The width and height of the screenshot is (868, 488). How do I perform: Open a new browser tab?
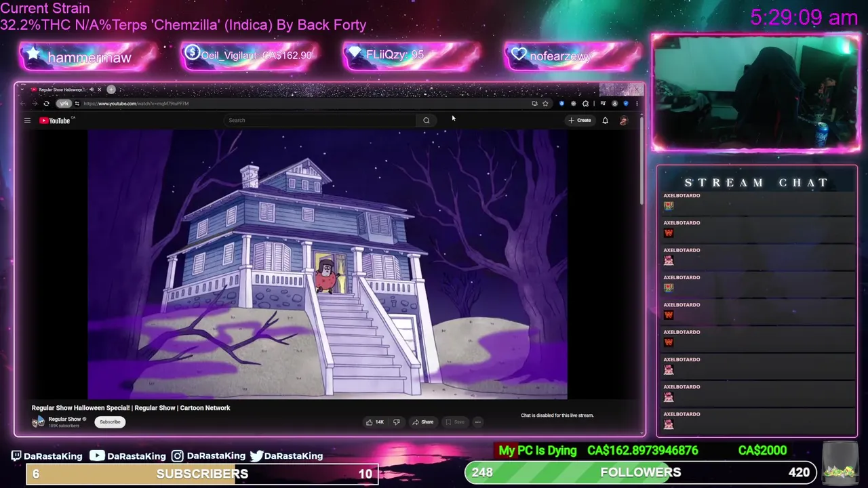pyautogui.click(x=111, y=89)
